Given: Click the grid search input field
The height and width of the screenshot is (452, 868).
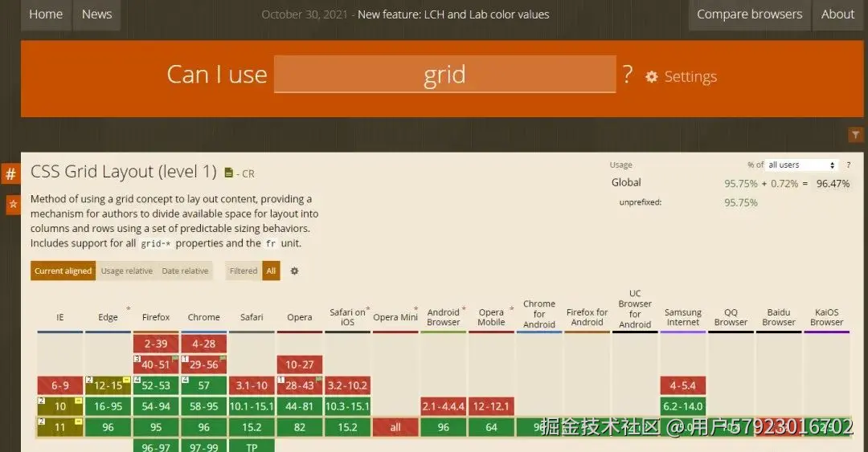Looking at the screenshot, I should (444, 74).
